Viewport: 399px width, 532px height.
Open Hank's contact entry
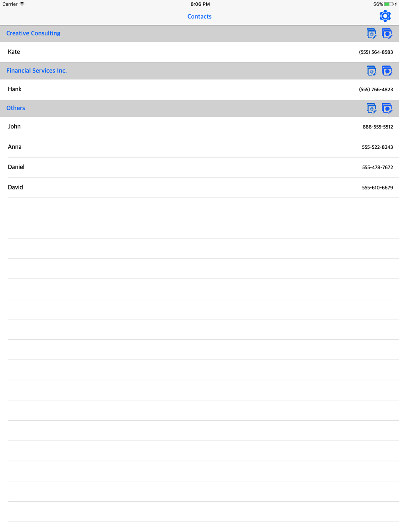point(199,89)
